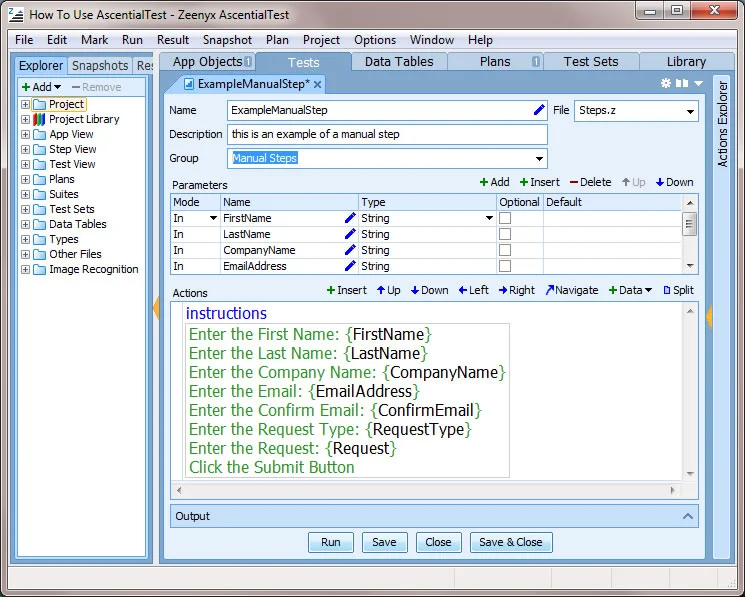The height and width of the screenshot is (597, 745).
Task: Click the Actions pane horizontal scrollbar
Action: pyautogui.click(x=426, y=490)
